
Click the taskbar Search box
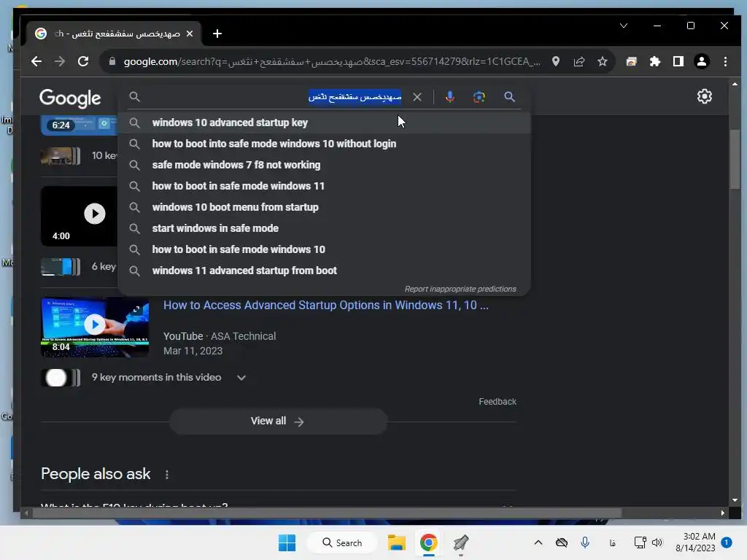(342, 542)
